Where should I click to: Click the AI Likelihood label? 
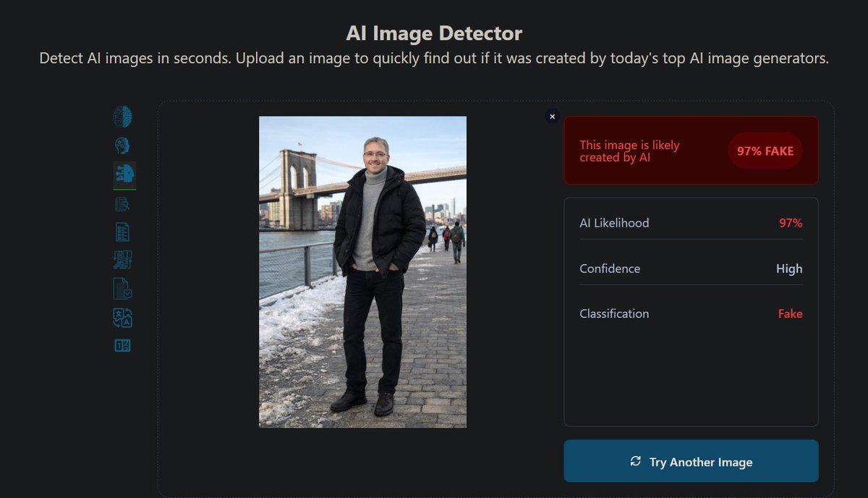(614, 223)
